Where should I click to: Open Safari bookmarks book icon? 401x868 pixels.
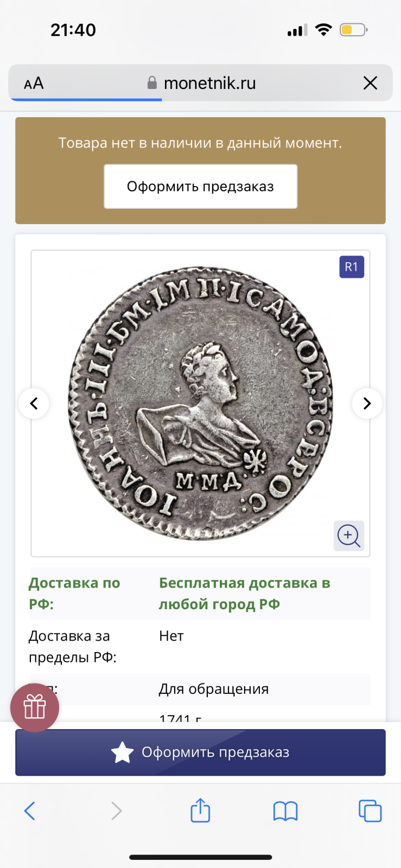285,811
